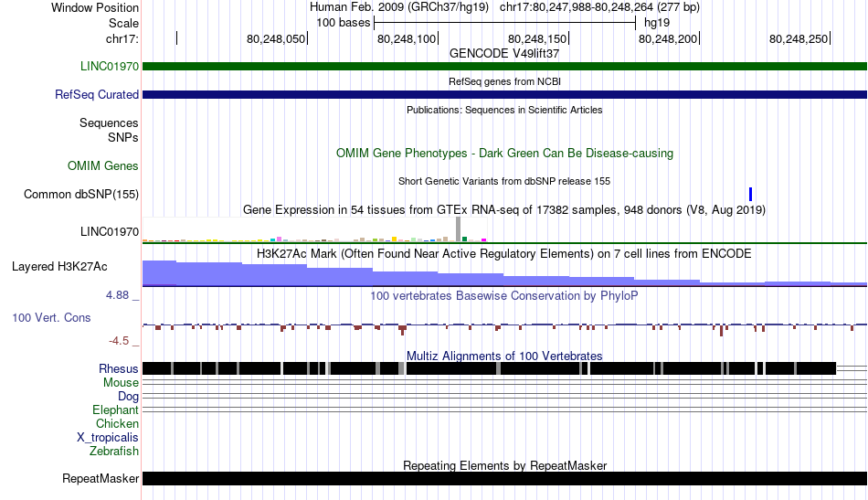868x500 pixels.
Task: Click the LINC01970 GTEx expression label
Action: pyautogui.click(x=110, y=231)
